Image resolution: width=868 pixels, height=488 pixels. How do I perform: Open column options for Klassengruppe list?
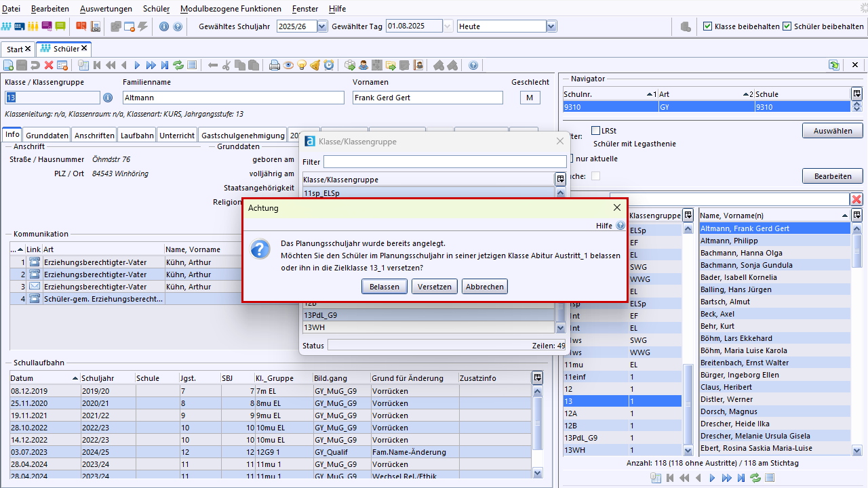coord(688,215)
